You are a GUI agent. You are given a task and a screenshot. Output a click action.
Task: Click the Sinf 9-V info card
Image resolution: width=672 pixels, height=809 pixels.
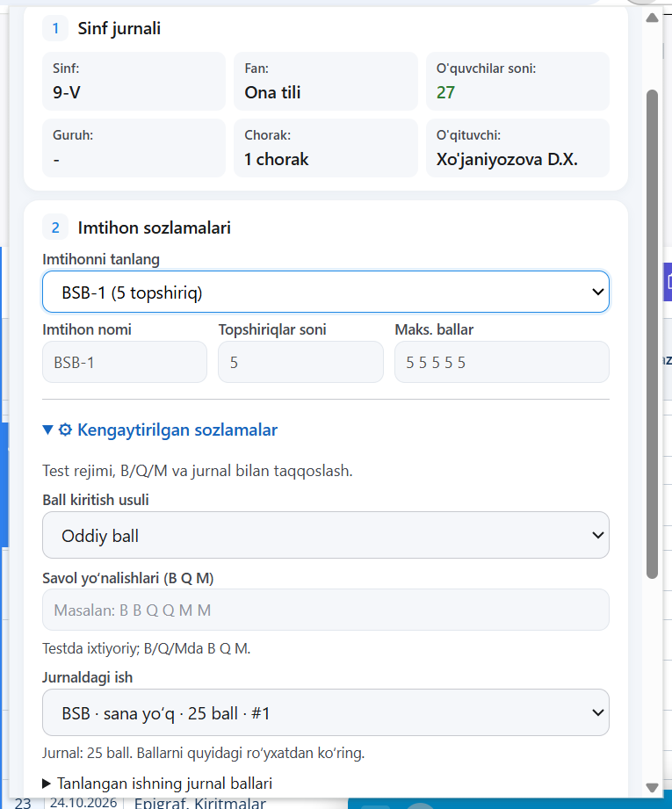point(134,81)
